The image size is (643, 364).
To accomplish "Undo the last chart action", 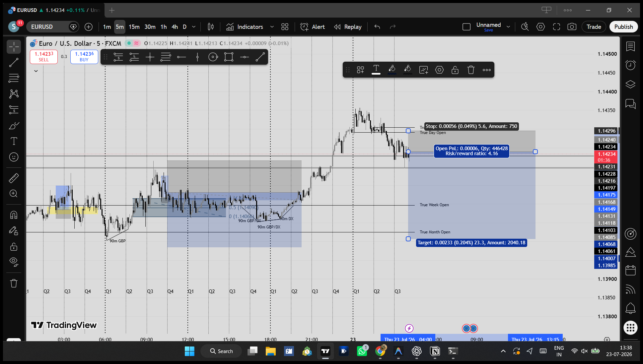I will pos(377,27).
